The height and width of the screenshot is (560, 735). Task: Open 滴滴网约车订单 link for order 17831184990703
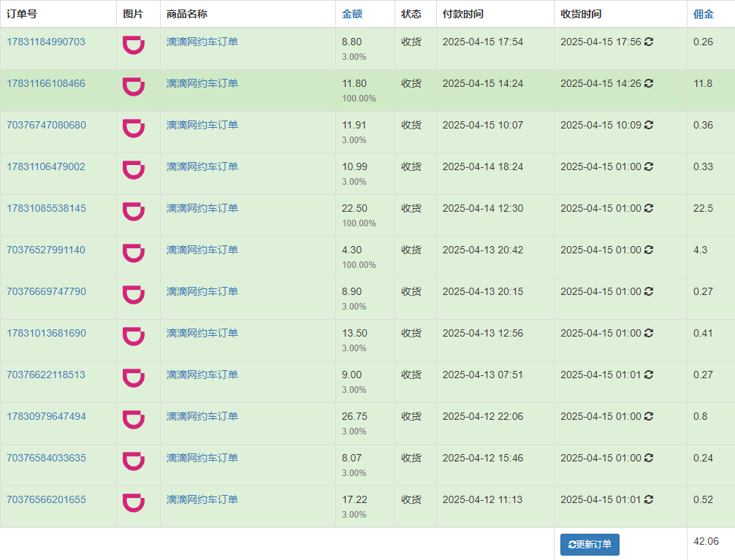[202, 42]
